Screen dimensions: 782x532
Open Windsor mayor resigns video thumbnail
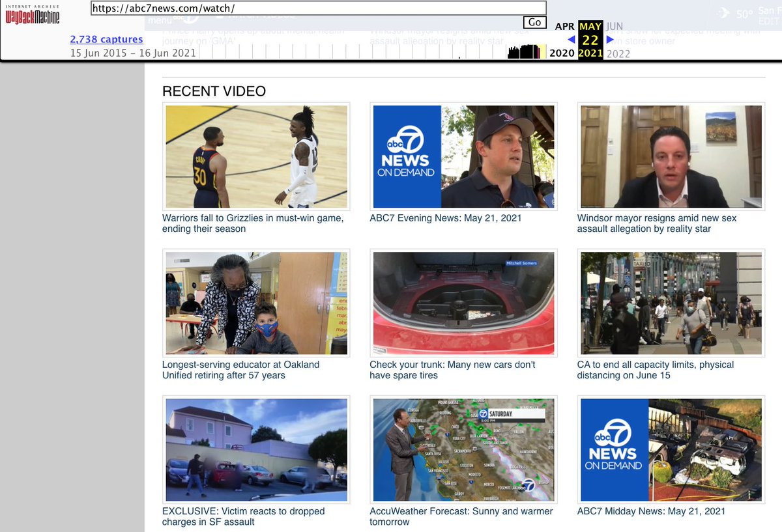click(x=671, y=156)
